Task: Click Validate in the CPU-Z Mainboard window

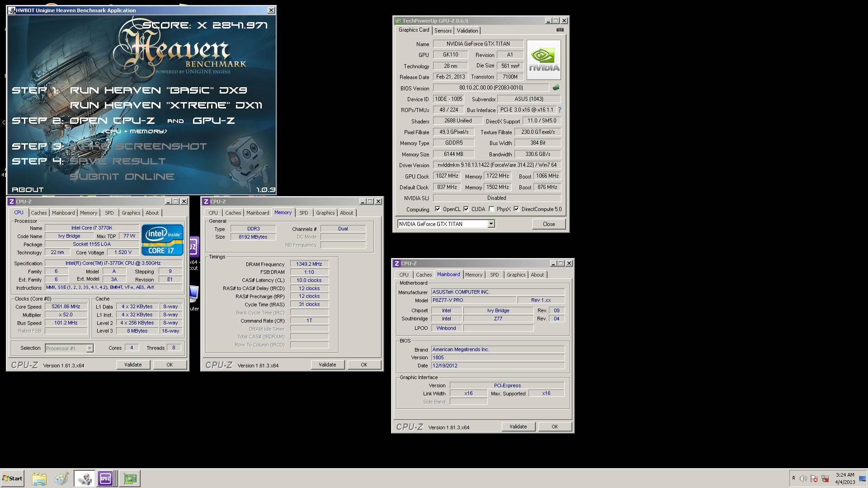Action: point(518,427)
